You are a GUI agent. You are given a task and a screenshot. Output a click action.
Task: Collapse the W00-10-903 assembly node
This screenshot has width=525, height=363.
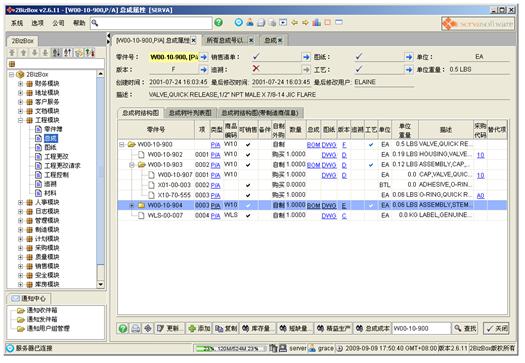[132, 165]
